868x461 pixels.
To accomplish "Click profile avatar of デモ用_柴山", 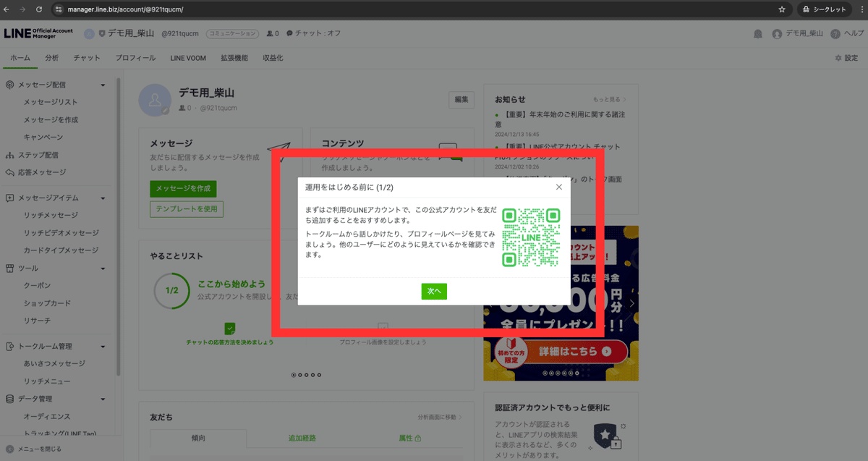I will 155,100.
